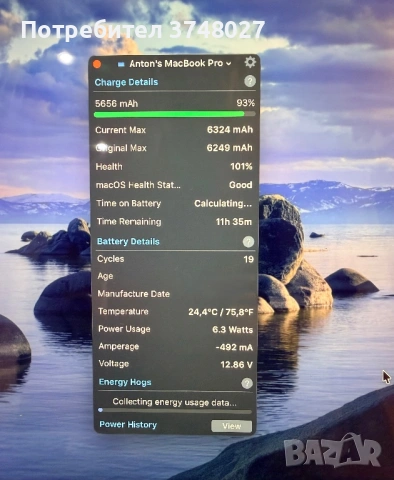Close the battery window with red button
The width and height of the screenshot is (394, 480).
tap(97, 64)
